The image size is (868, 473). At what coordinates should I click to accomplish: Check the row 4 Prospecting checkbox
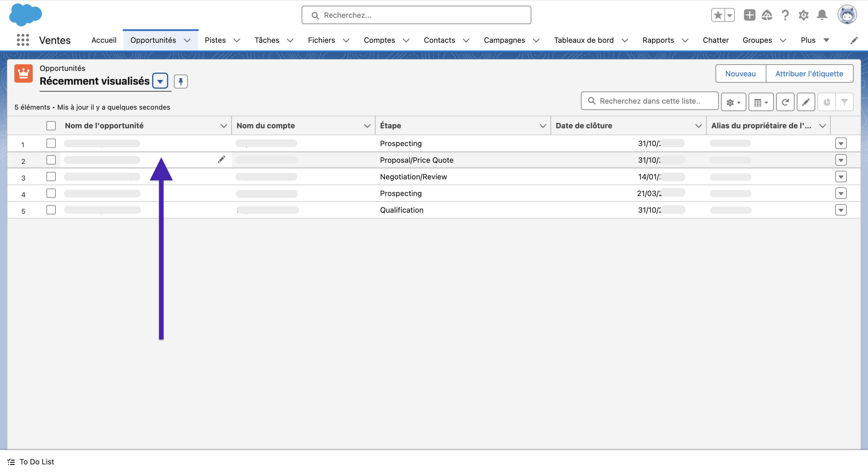coord(51,193)
